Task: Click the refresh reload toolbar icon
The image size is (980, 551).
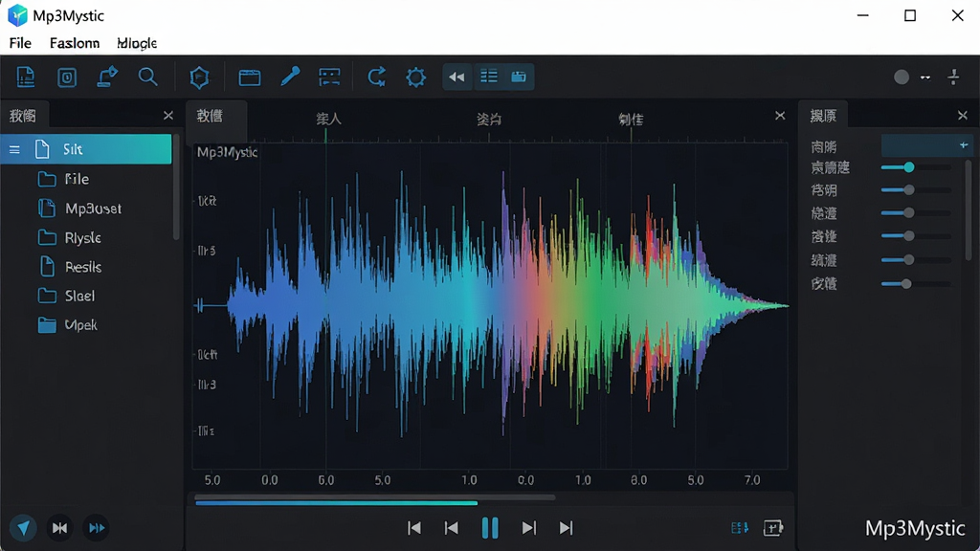Action: pyautogui.click(x=376, y=77)
